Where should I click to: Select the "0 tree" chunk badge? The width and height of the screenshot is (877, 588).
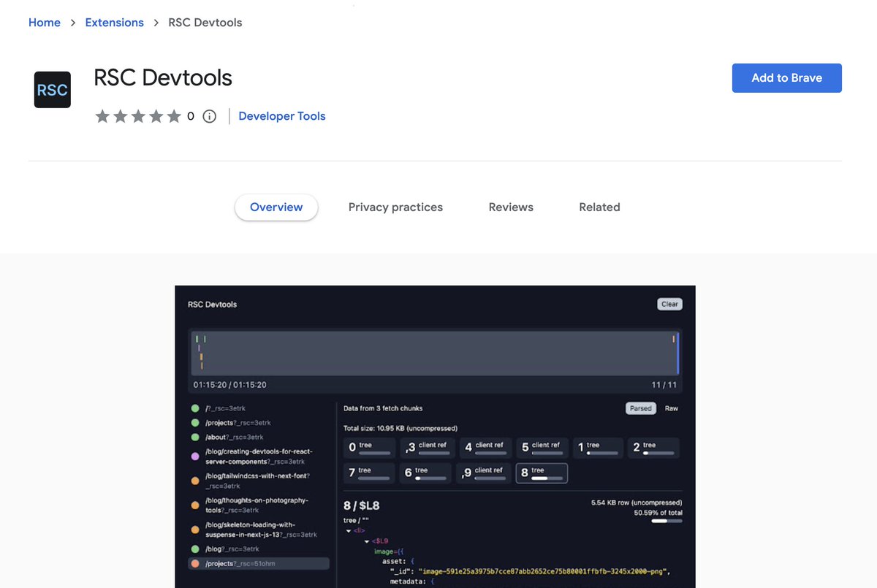pyautogui.click(x=369, y=446)
